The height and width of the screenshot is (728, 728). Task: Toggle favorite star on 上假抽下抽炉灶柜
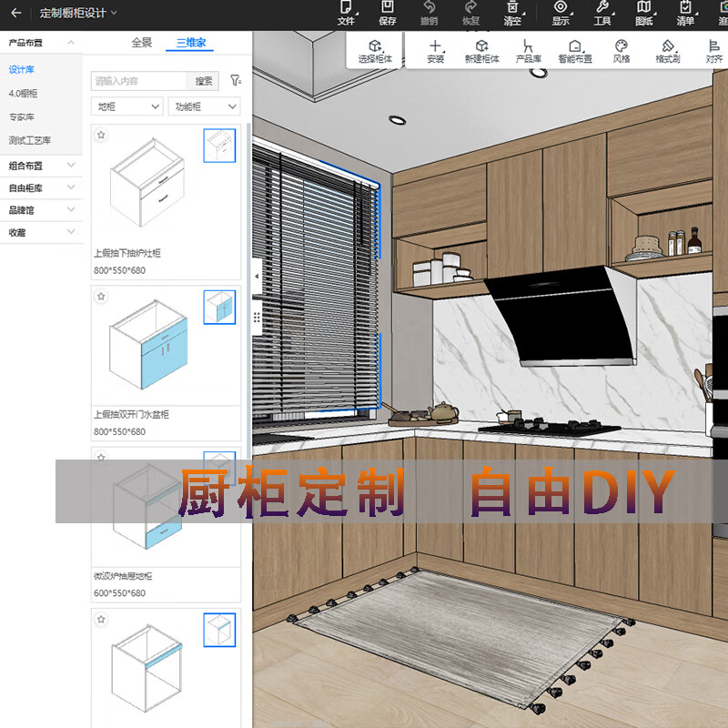102,135
